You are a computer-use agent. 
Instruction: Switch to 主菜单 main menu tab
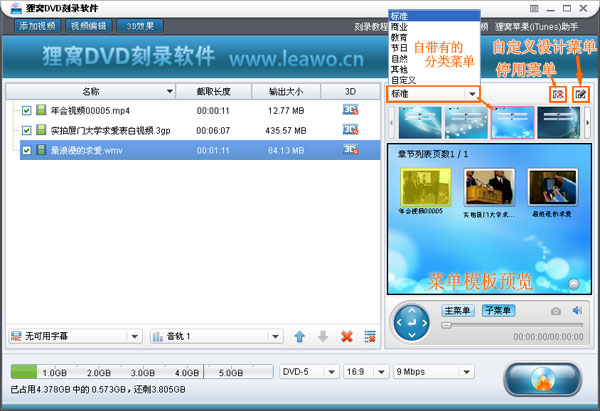pyautogui.click(x=457, y=310)
